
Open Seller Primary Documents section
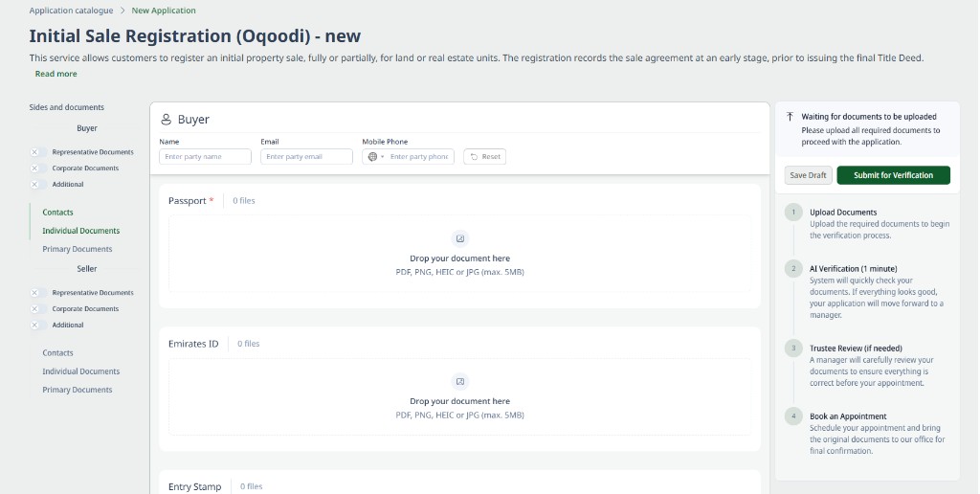pyautogui.click(x=77, y=390)
